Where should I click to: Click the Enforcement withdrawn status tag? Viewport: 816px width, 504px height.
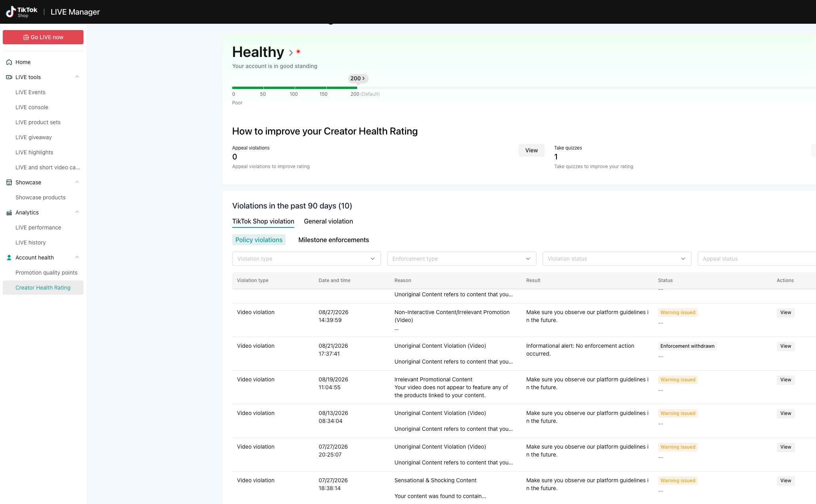pos(687,346)
